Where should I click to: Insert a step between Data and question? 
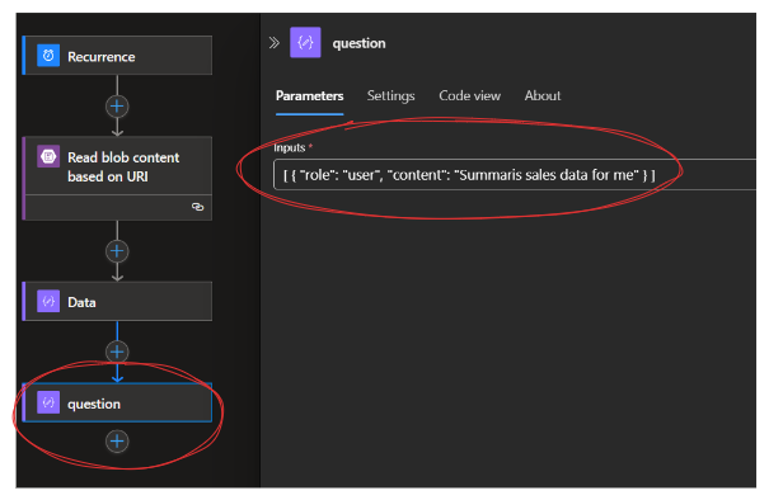click(117, 352)
